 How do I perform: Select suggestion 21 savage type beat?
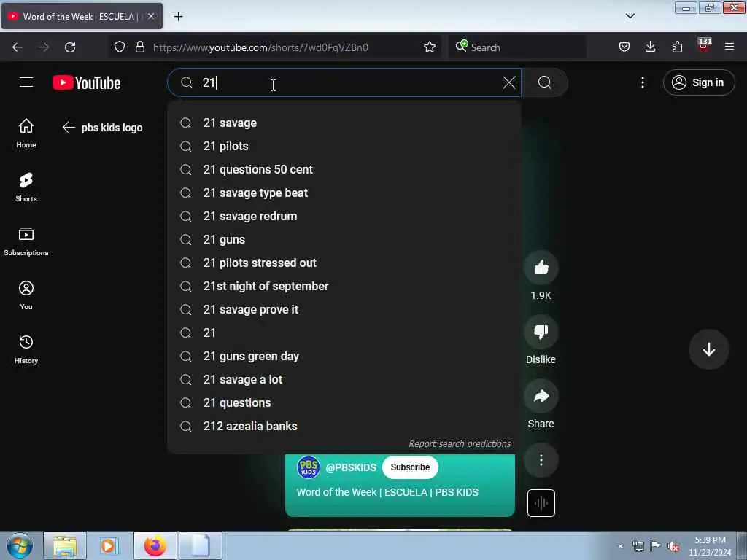point(344,192)
